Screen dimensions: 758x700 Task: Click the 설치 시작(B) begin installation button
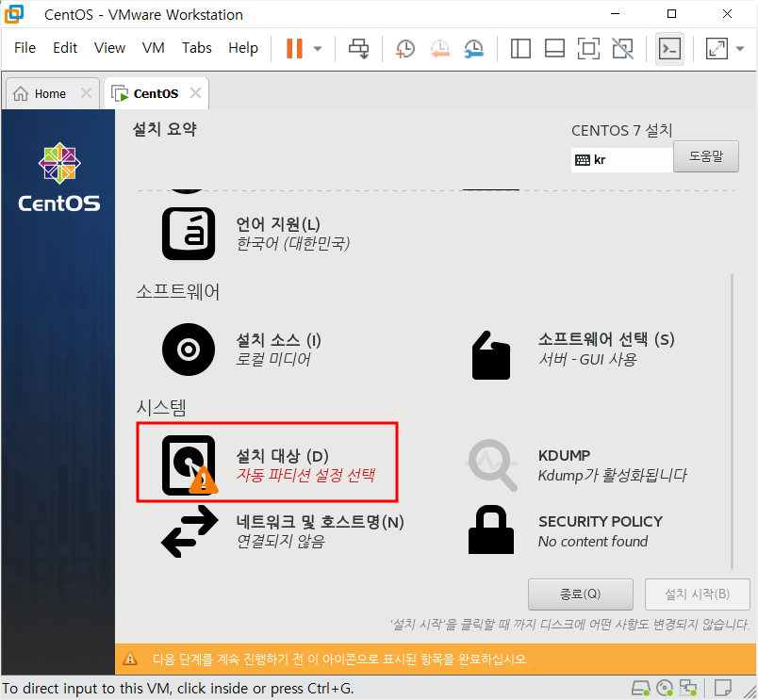pos(697,594)
